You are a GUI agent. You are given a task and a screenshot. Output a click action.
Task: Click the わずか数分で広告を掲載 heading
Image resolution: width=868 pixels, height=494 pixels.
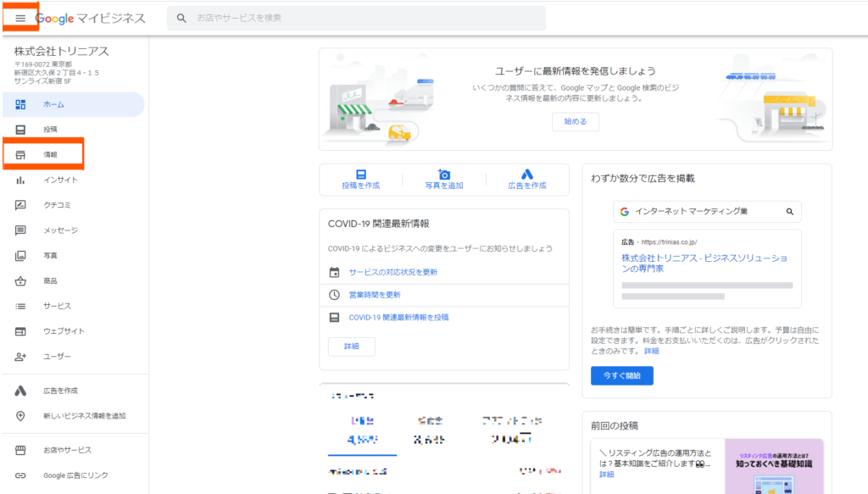tap(643, 179)
